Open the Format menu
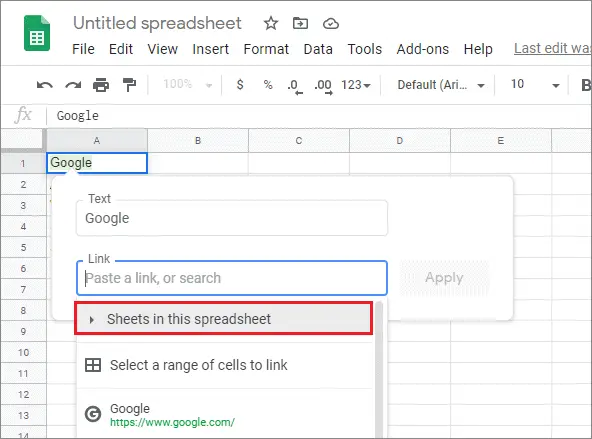Image resolution: width=592 pixels, height=439 pixels. 266,49
